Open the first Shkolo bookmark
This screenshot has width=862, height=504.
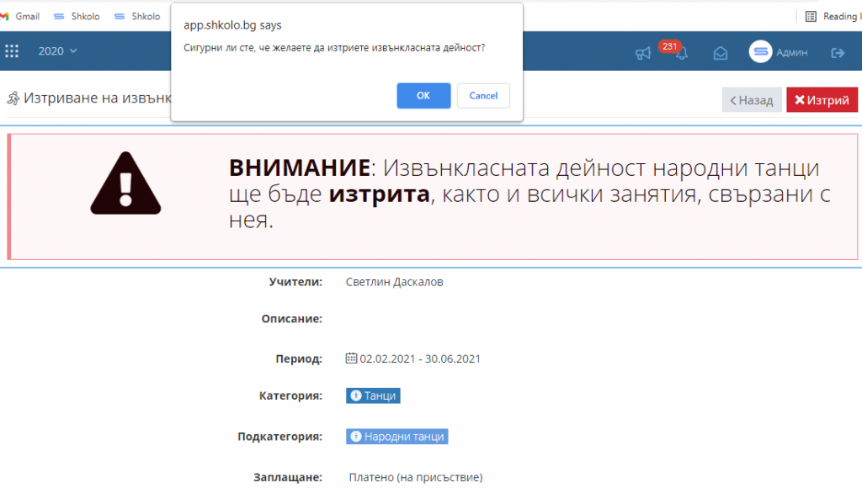[x=74, y=16]
